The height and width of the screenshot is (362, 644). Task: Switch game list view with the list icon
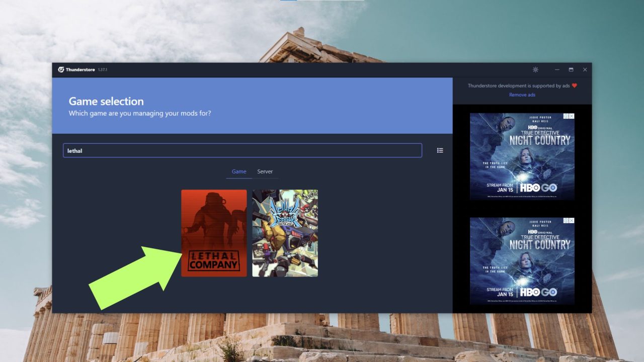pyautogui.click(x=440, y=150)
